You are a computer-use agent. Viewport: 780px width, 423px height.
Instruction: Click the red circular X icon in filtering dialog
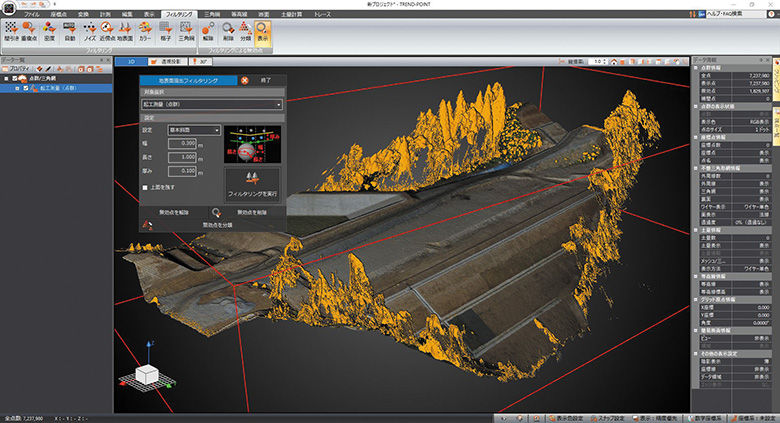pyautogui.click(x=244, y=80)
